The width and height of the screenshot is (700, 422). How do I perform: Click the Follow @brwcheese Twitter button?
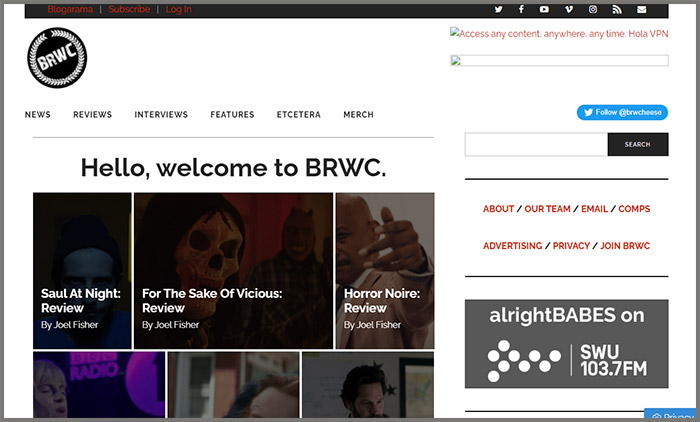click(x=622, y=113)
